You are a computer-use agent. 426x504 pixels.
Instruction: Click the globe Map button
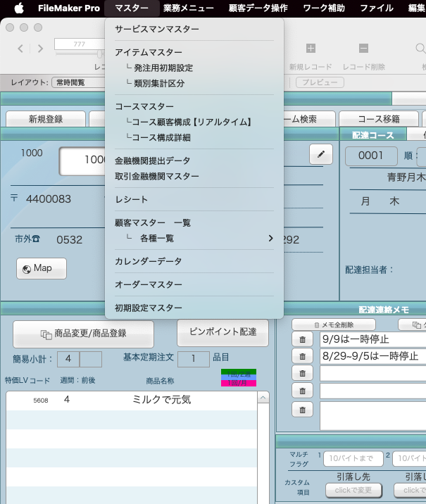click(42, 268)
